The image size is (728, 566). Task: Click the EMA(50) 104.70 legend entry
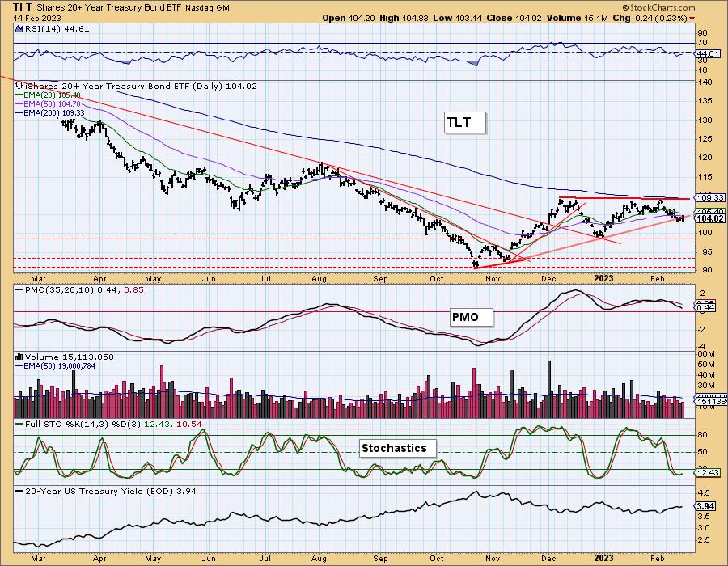[x=48, y=104]
